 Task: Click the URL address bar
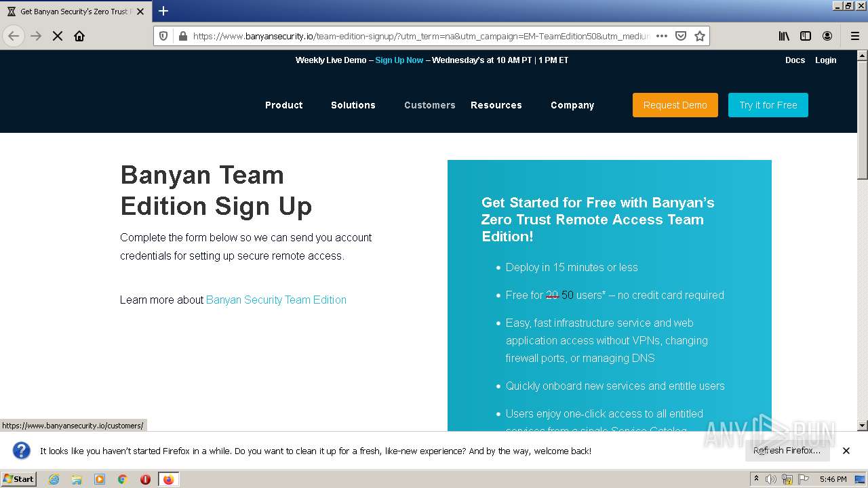(x=420, y=36)
